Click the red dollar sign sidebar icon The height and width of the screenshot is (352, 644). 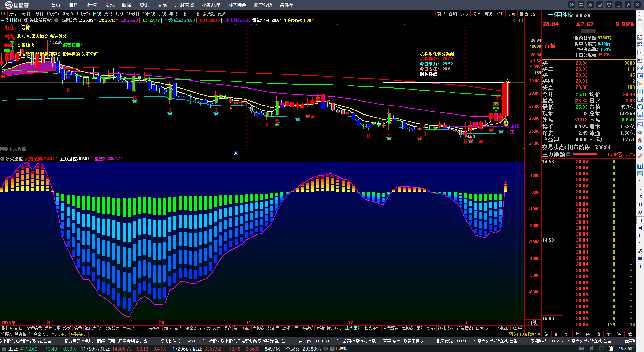640,140
